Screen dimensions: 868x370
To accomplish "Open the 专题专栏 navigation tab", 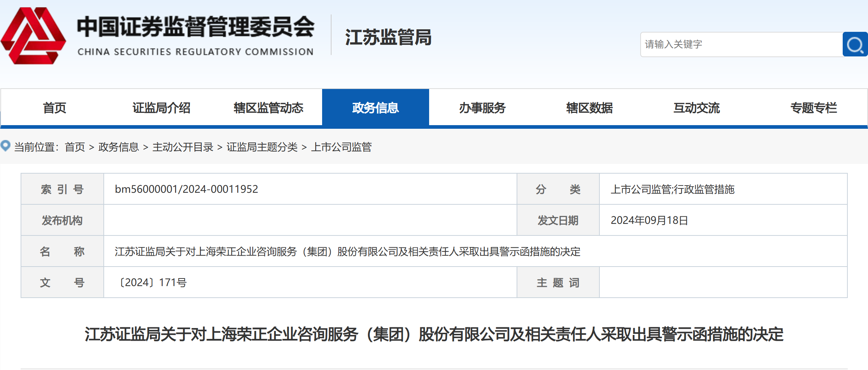I will click(813, 108).
